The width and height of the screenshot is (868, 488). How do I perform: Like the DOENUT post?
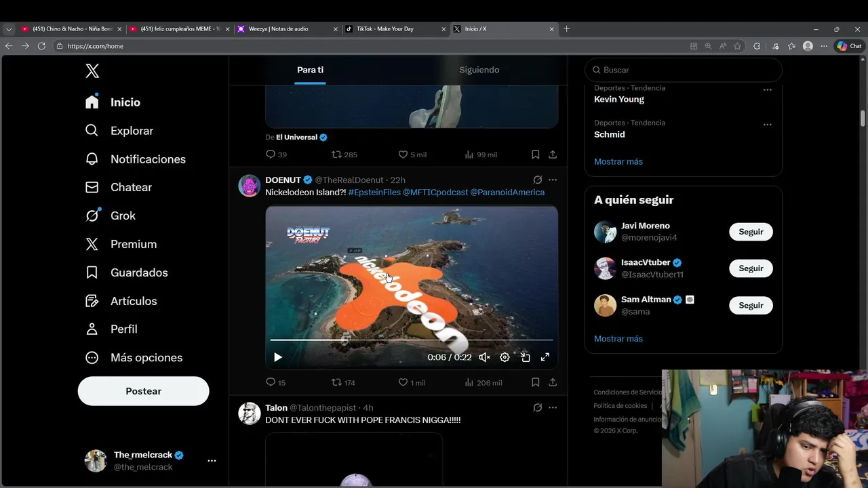(412, 382)
